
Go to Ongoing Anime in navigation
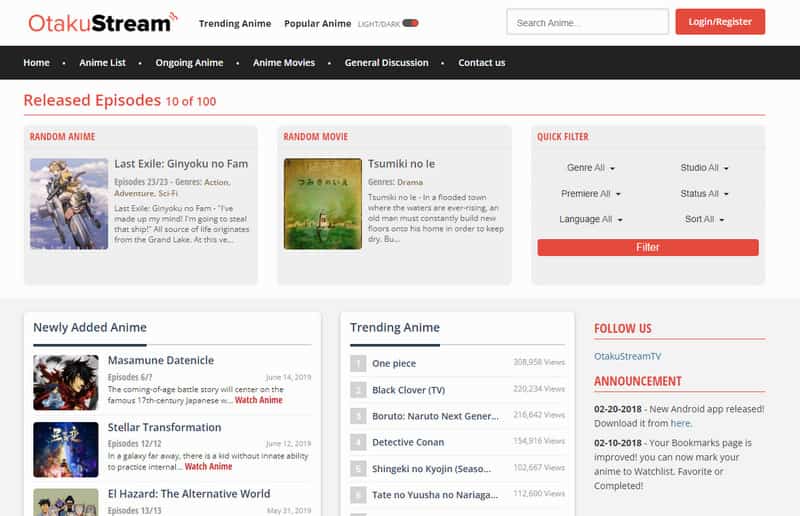pos(189,62)
